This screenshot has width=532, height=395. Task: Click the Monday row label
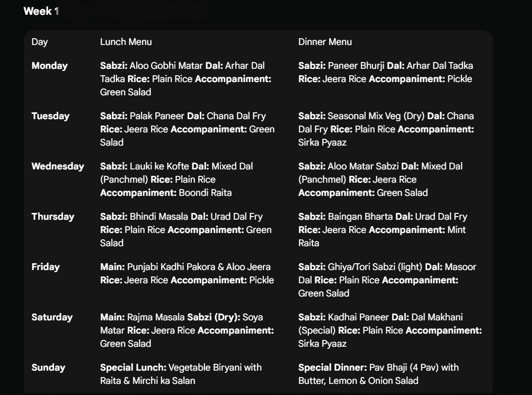pos(49,66)
